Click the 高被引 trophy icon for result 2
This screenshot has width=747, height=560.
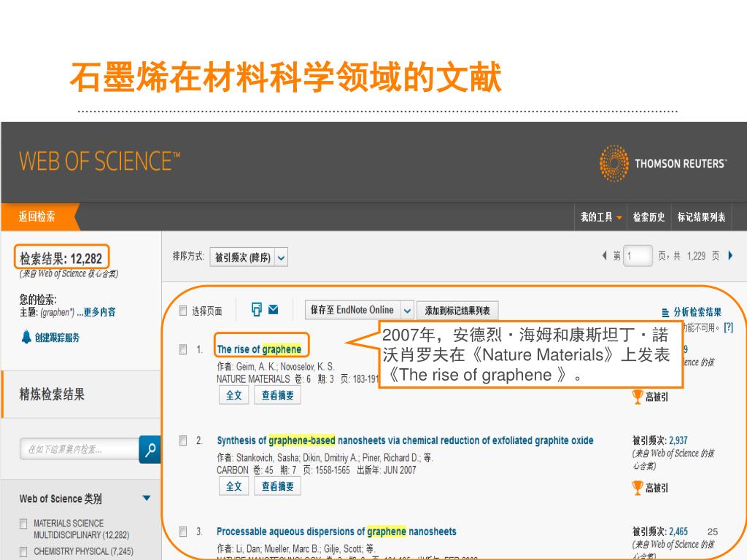[x=638, y=488]
